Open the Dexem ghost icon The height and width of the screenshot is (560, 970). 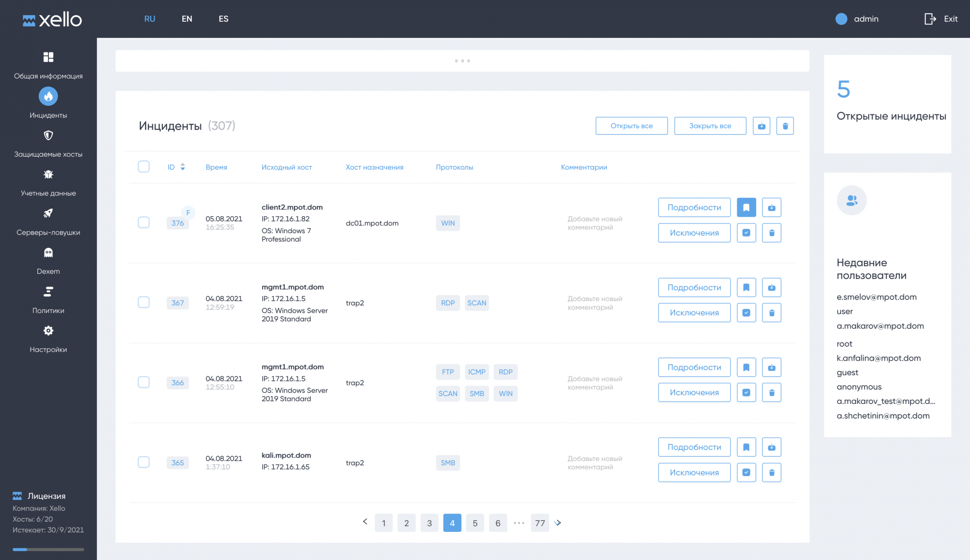pos(48,253)
